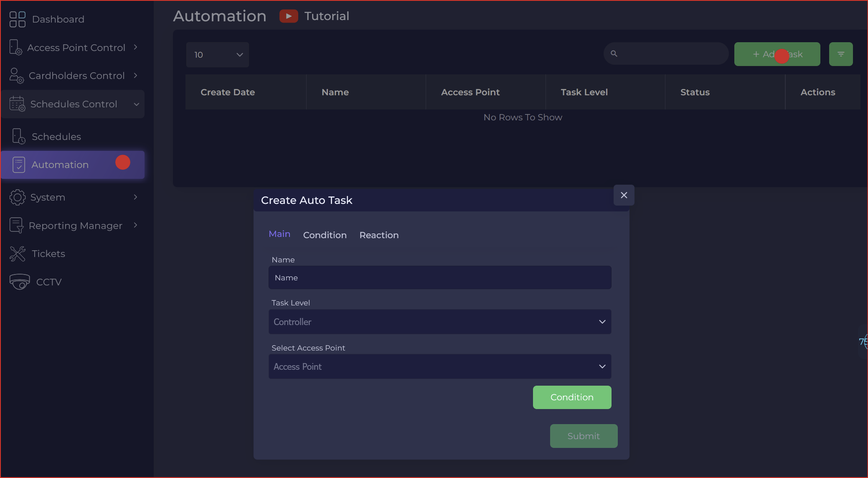
Task: Select the Automation menu item
Action: click(73, 165)
